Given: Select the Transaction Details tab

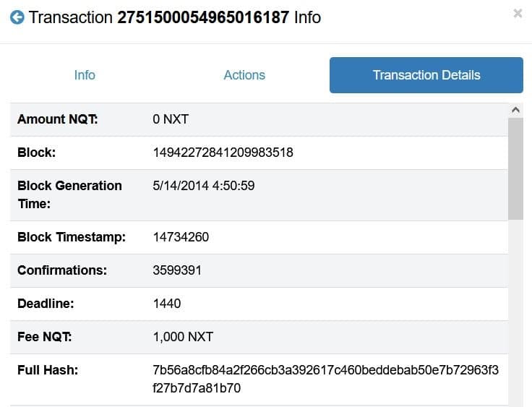Looking at the screenshot, I should 426,75.
